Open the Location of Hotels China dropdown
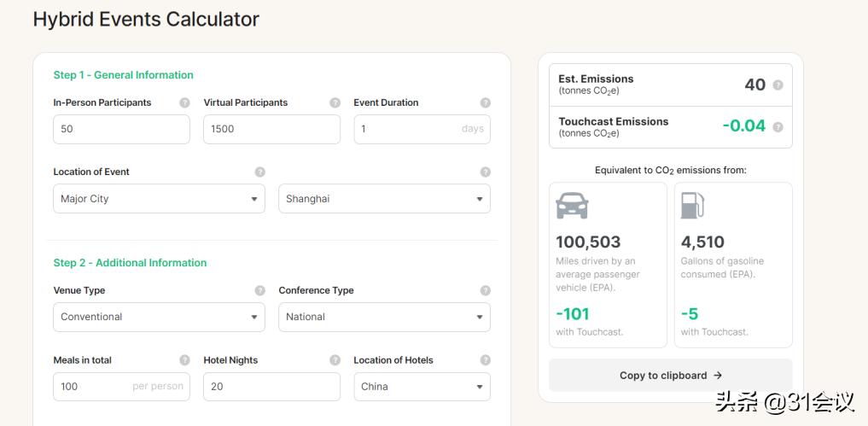 422,387
